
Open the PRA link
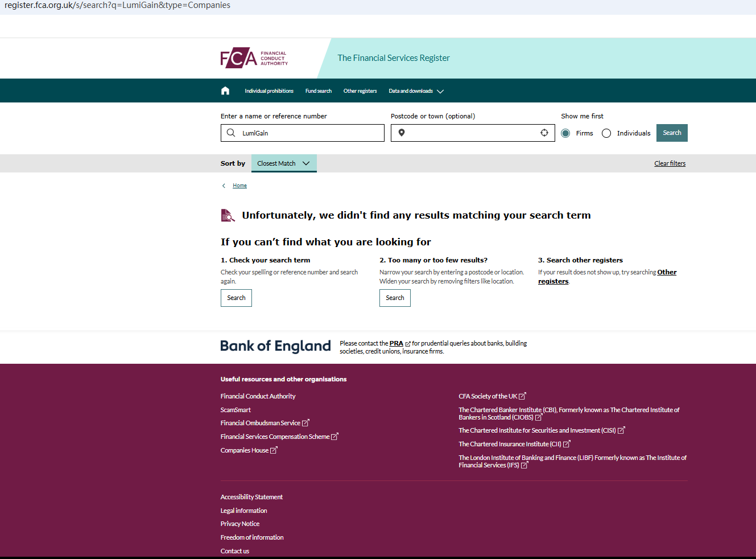(396, 344)
